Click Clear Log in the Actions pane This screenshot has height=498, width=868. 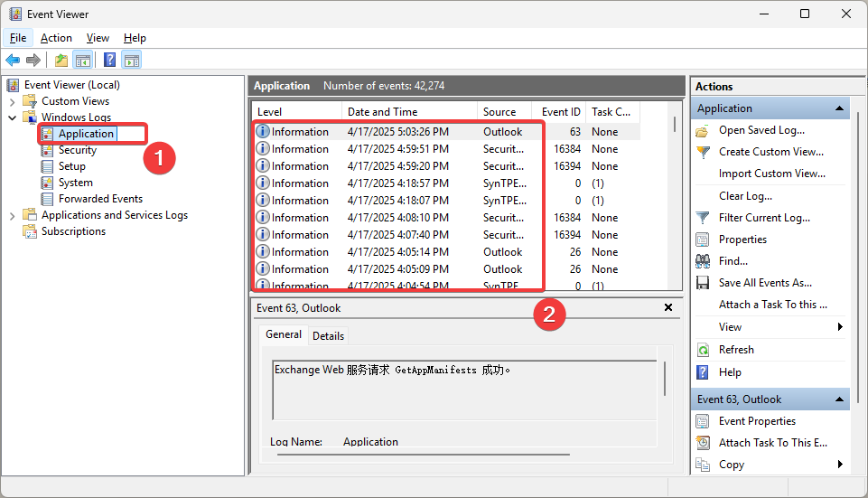[745, 196]
